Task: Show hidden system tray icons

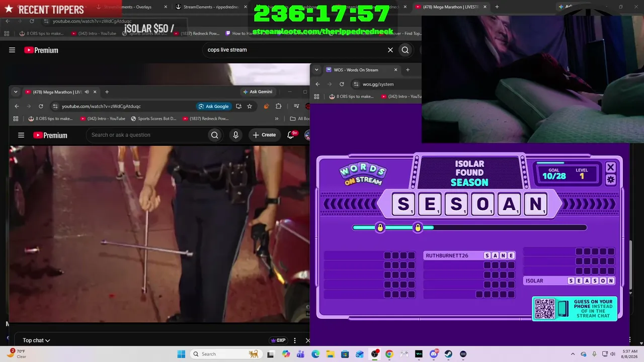Action: [x=573, y=354]
